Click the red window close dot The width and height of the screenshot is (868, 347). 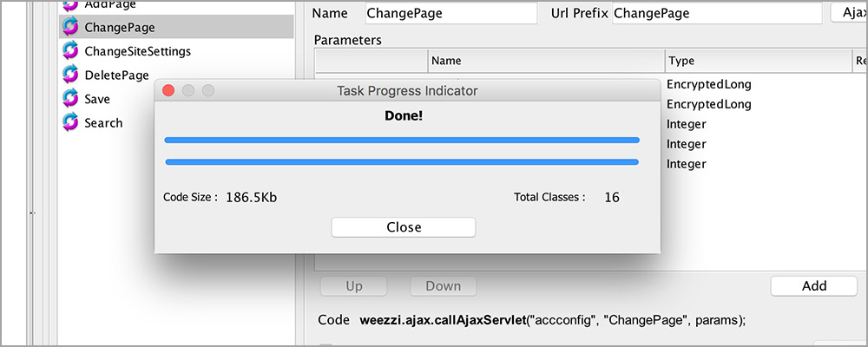168,90
